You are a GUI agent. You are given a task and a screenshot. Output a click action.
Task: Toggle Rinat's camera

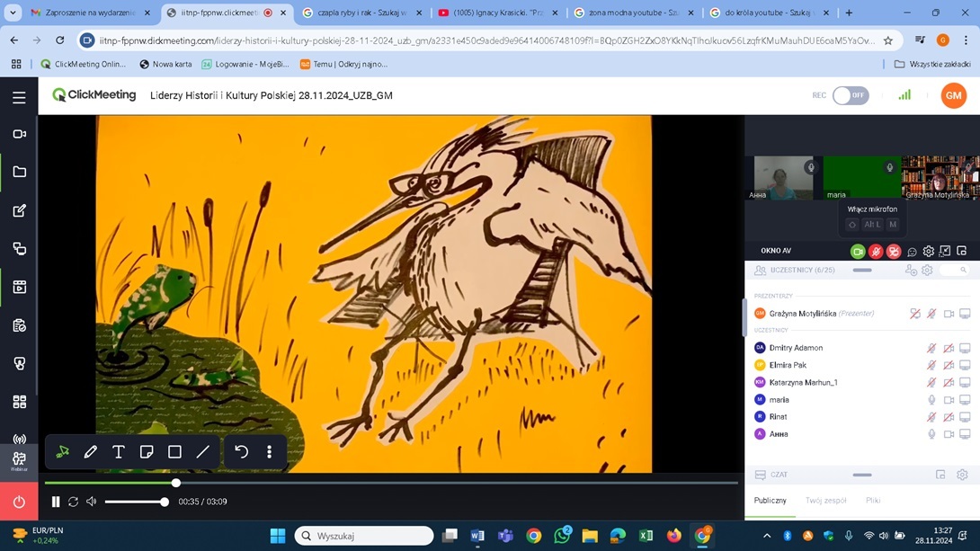click(x=949, y=417)
